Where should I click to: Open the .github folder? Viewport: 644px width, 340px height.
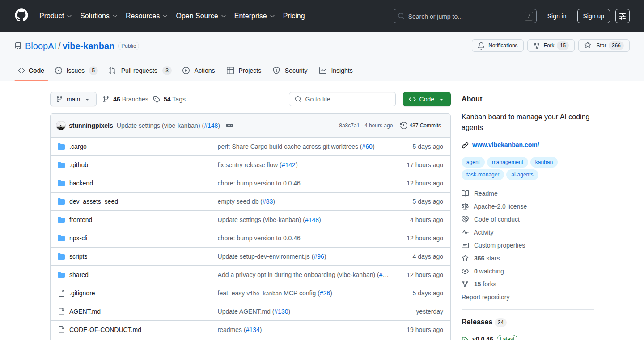coord(79,165)
